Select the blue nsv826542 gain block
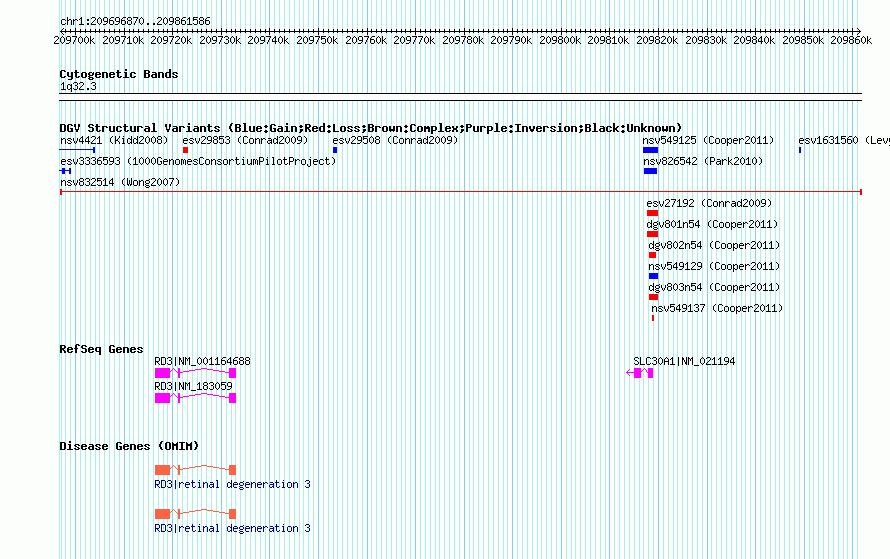The height and width of the screenshot is (559, 890). point(650,171)
